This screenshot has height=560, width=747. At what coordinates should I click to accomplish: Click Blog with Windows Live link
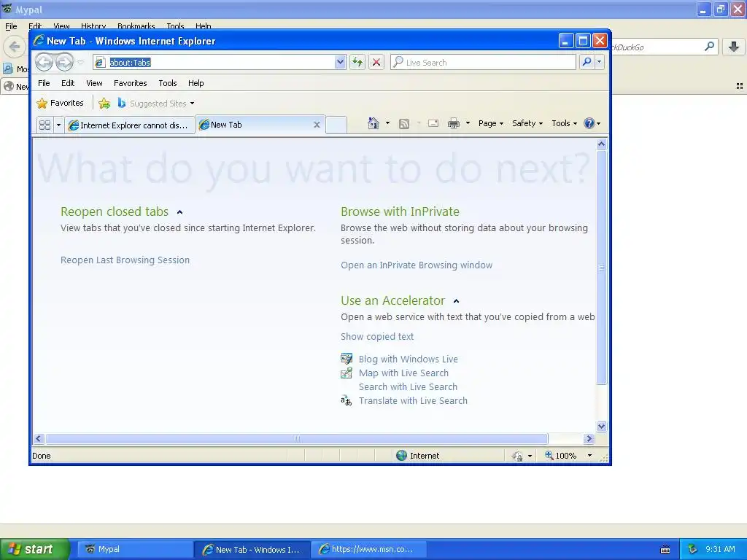(x=409, y=359)
